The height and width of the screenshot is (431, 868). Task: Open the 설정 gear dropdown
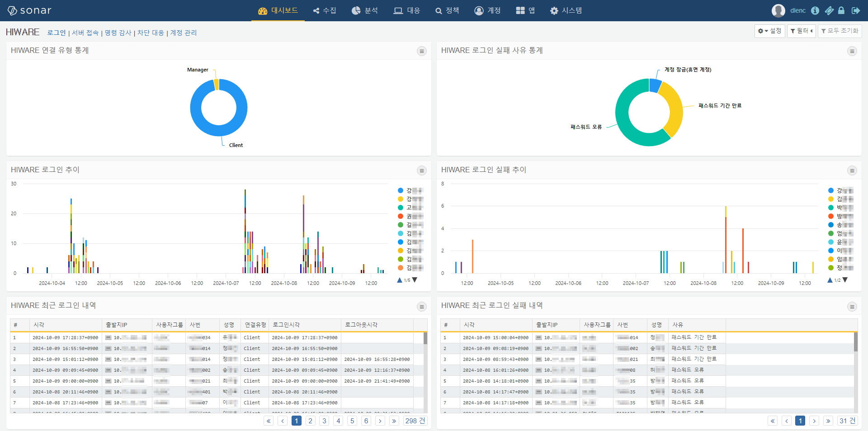click(769, 31)
